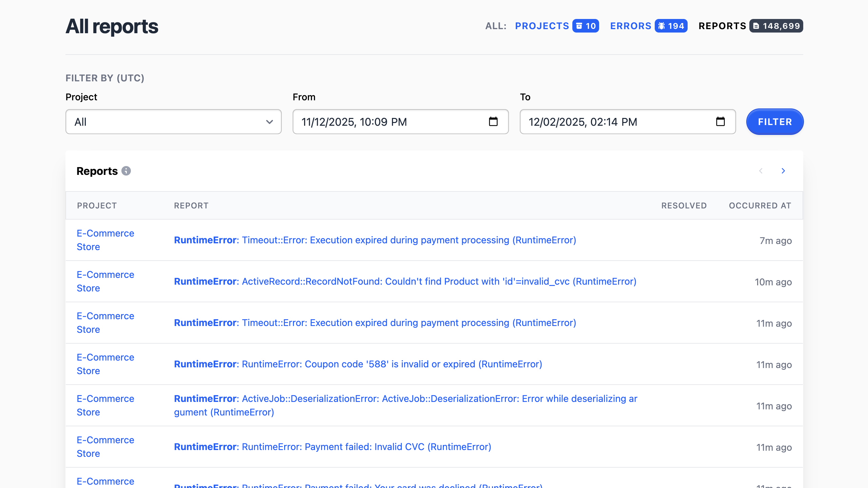Screen dimensions: 868x488
Task: Go to next page with right chevron
Action: pyautogui.click(x=783, y=171)
